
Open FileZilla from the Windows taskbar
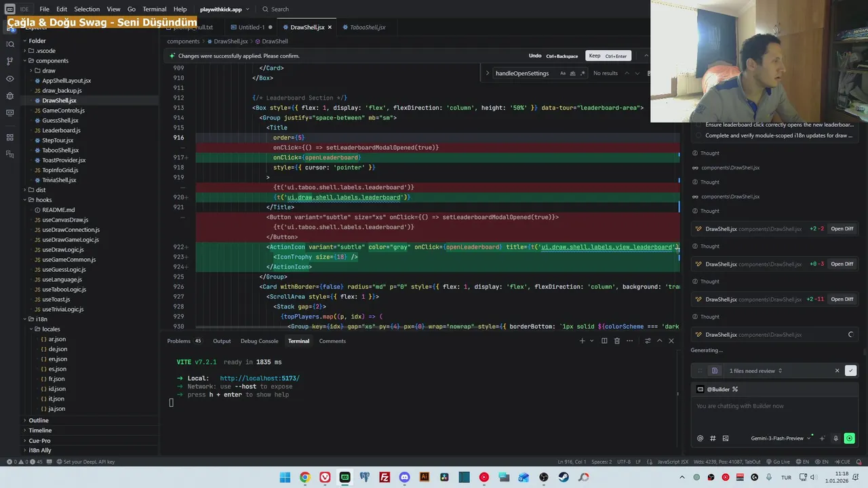tap(384, 477)
